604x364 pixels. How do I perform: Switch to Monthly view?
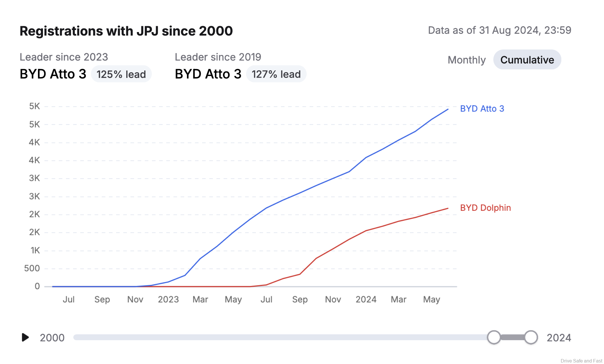click(x=467, y=60)
